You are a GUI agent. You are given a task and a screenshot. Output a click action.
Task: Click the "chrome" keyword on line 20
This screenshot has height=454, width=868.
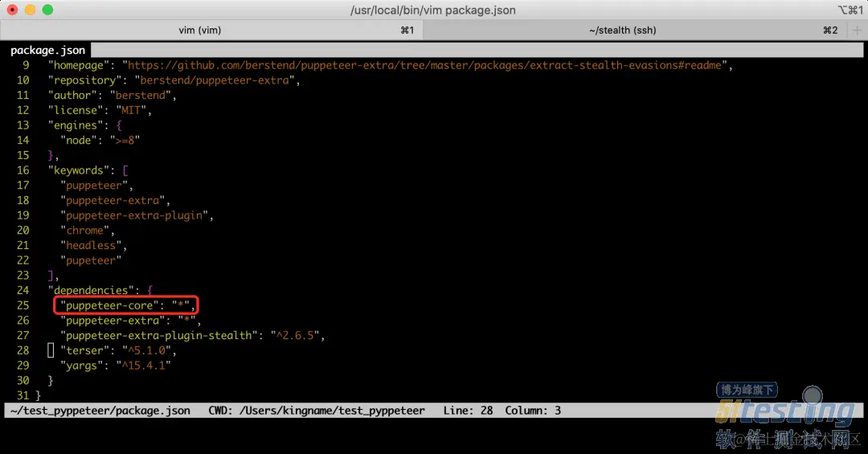tap(84, 231)
